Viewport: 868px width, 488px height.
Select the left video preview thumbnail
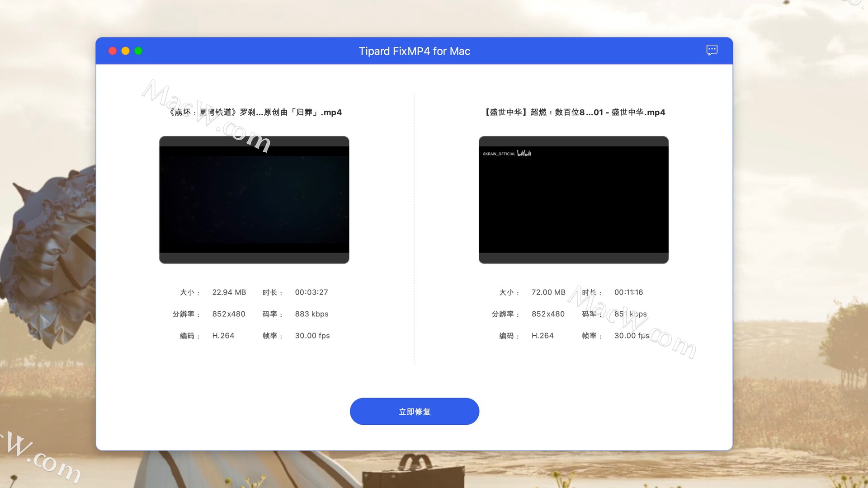pyautogui.click(x=254, y=200)
